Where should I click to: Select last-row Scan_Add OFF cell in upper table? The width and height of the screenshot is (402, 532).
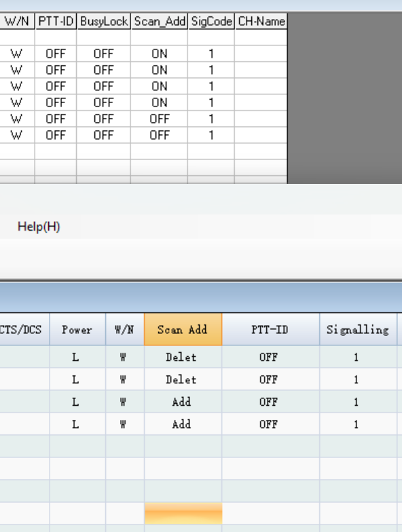(x=159, y=135)
